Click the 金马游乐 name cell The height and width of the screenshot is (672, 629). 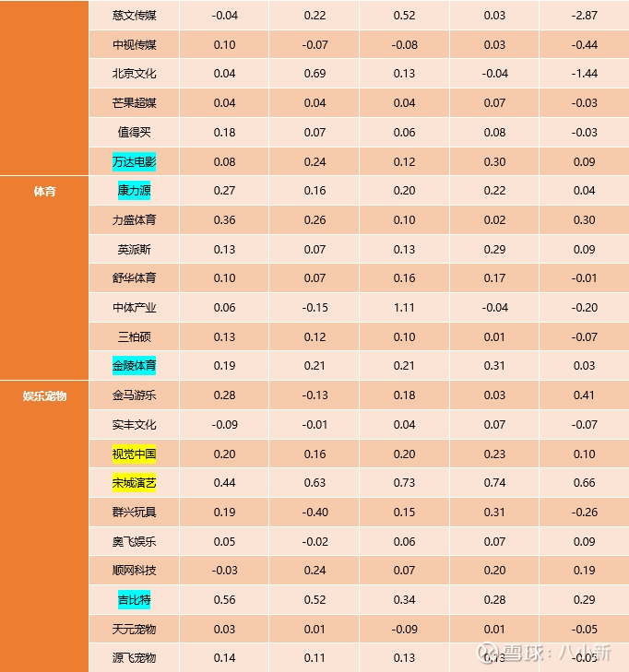point(135,395)
